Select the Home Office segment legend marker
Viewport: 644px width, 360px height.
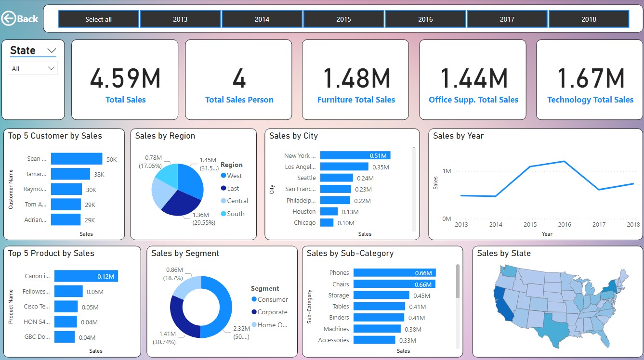click(x=253, y=324)
